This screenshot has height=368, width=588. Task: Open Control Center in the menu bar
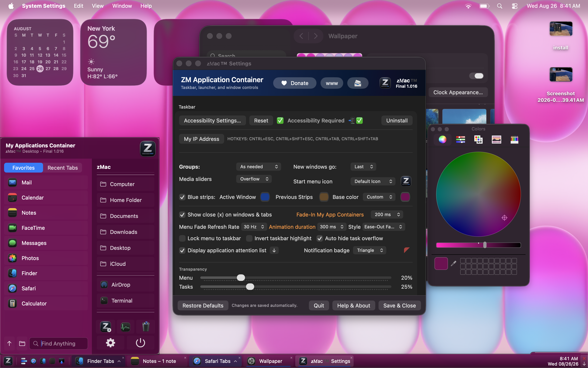514,6
